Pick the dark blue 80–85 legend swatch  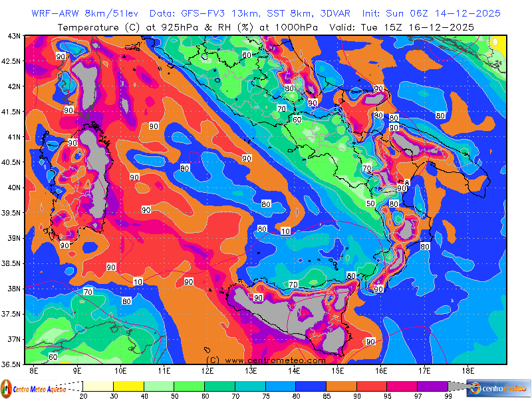310,386
